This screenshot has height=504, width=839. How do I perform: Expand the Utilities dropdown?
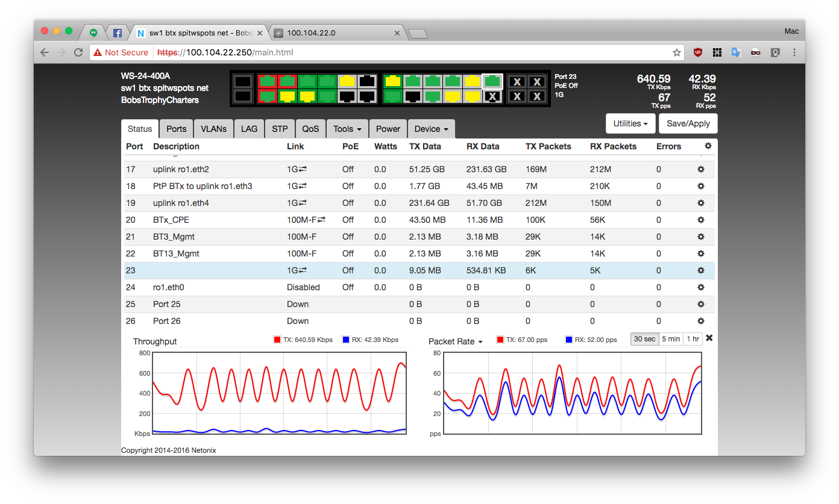click(x=630, y=123)
